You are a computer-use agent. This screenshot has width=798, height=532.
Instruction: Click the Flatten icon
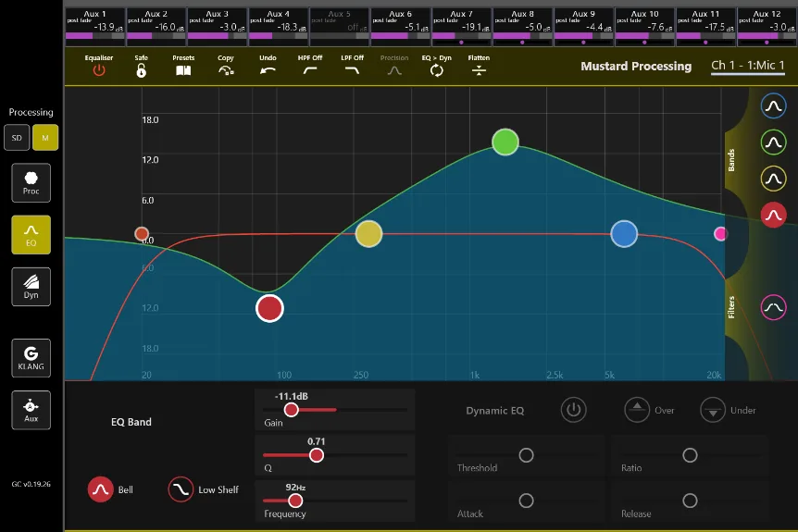pyautogui.click(x=479, y=70)
